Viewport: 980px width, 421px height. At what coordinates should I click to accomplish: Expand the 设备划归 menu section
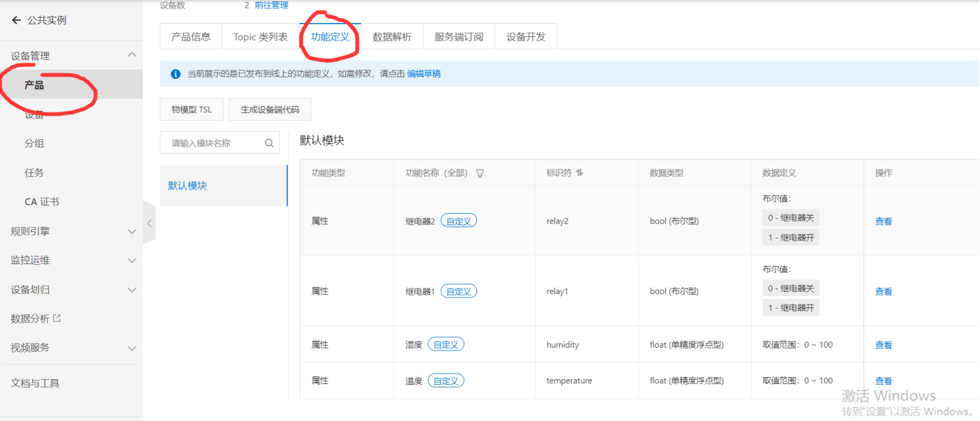132,289
